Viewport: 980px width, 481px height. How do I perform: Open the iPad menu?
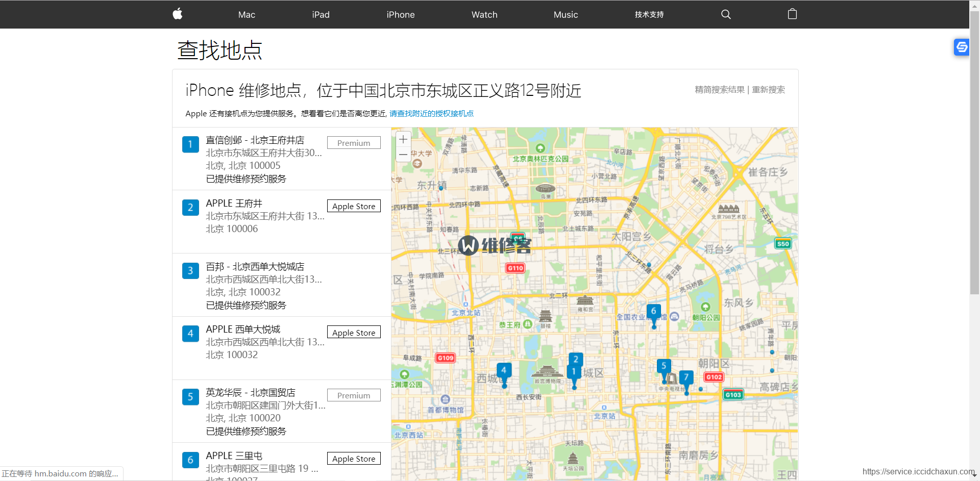[321, 15]
